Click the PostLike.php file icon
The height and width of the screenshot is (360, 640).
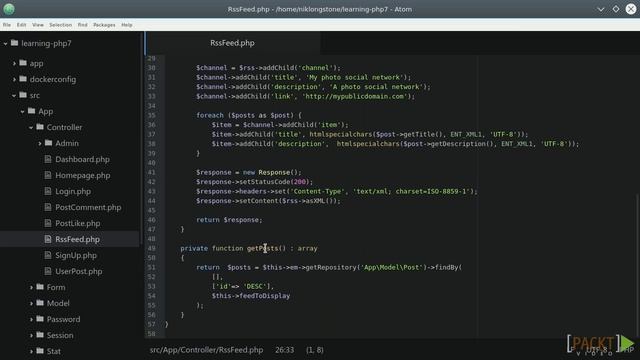tap(48, 223)
